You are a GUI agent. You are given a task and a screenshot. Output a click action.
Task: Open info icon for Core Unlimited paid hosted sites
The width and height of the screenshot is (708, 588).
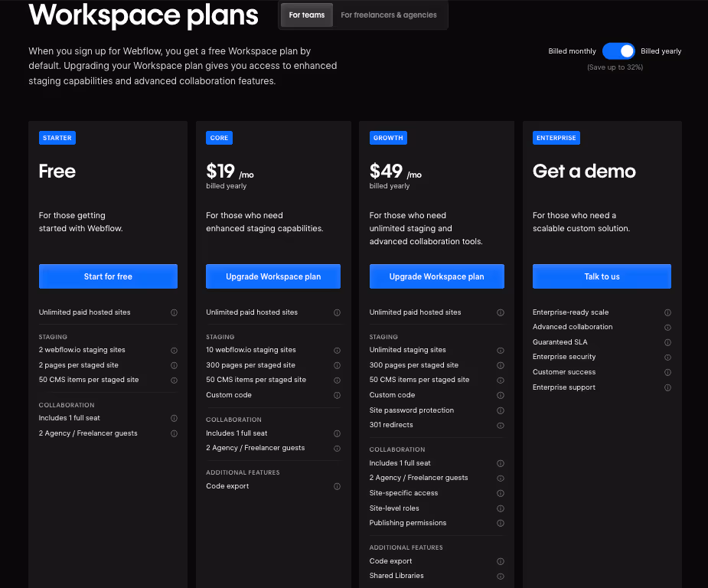(337, 312)
